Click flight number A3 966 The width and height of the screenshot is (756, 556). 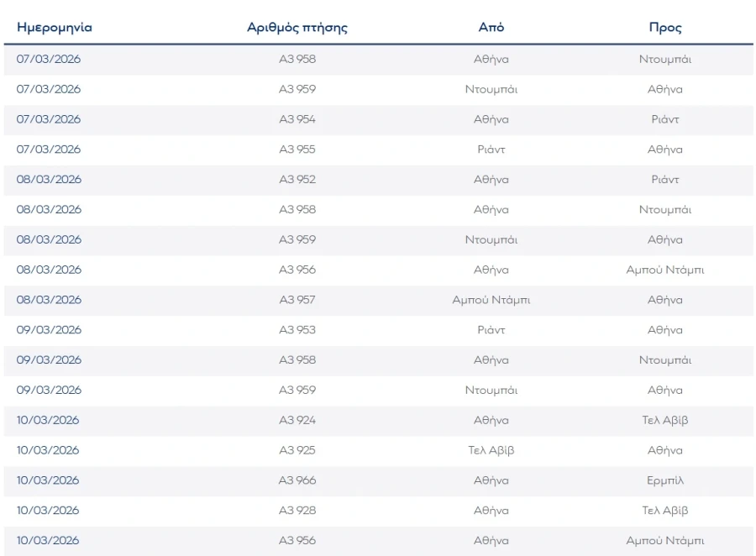pyautogui.click(x=297, y=480)
